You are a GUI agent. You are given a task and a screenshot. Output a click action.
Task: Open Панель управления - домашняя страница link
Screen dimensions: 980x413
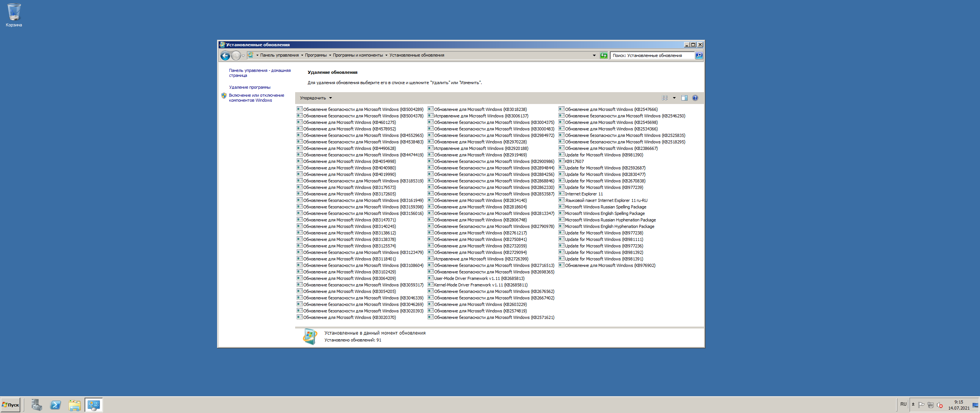click(260, 73)
